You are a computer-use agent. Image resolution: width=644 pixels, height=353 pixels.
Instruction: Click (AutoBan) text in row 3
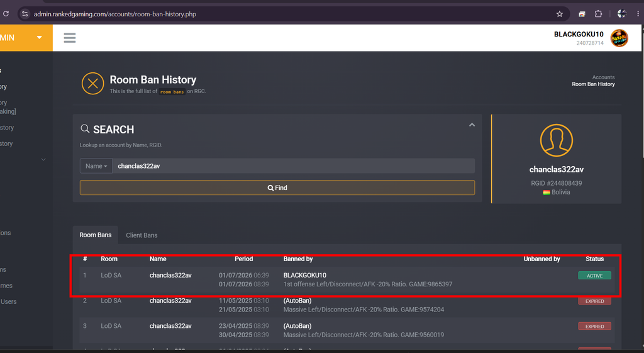click(x=297, y=326)
